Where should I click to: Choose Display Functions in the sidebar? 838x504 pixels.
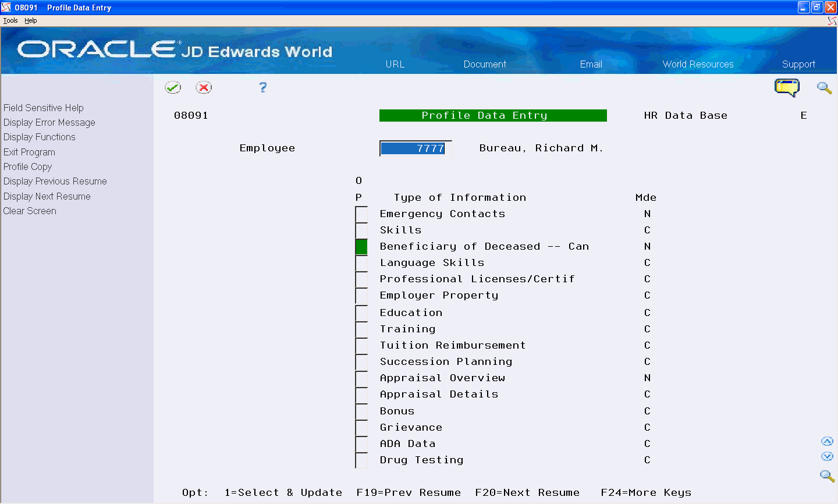[40, 137]
